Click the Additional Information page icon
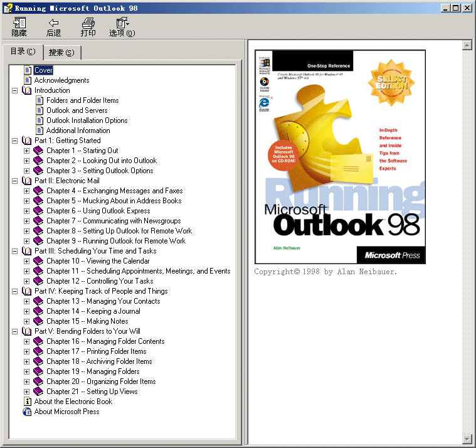Viewport: 476px width, 448px height. click(40, 131)
